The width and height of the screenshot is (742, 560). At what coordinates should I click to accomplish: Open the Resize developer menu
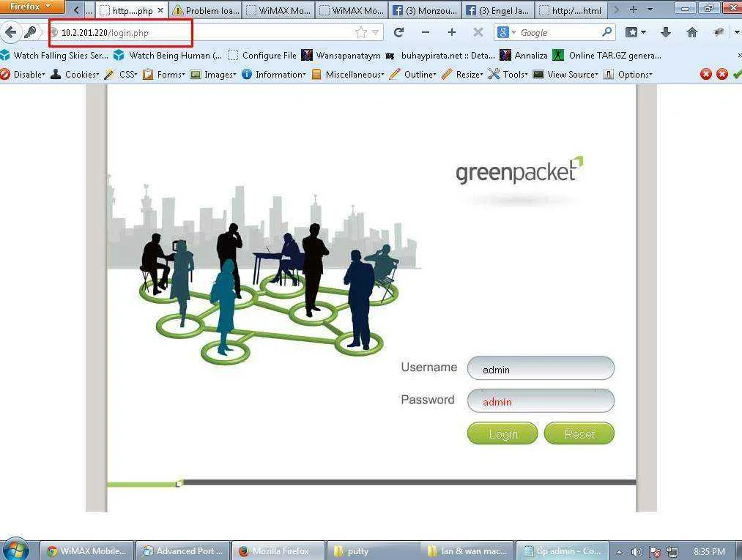point(462,74)
